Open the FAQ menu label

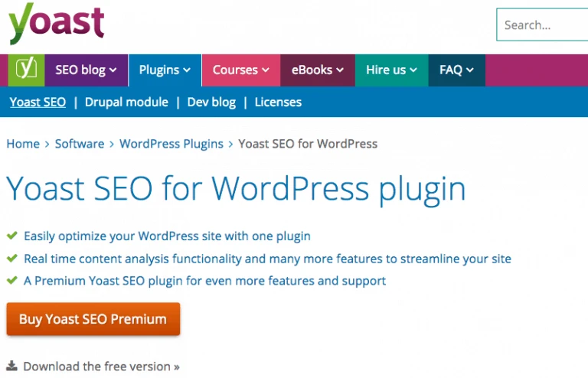[x=451, y=70]
